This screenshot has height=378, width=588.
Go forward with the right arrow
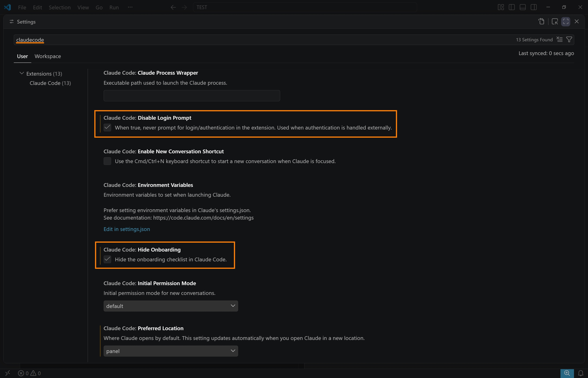(184, 7)
